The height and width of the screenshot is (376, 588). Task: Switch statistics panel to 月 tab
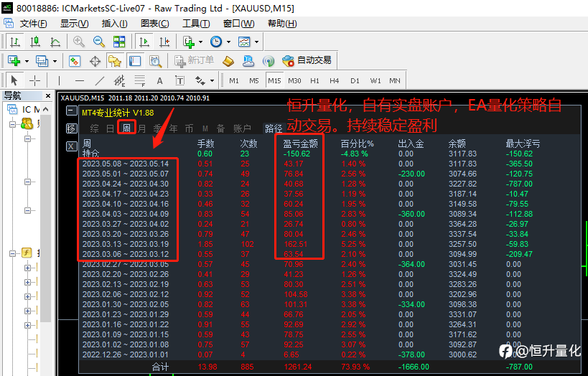[141, 128]
